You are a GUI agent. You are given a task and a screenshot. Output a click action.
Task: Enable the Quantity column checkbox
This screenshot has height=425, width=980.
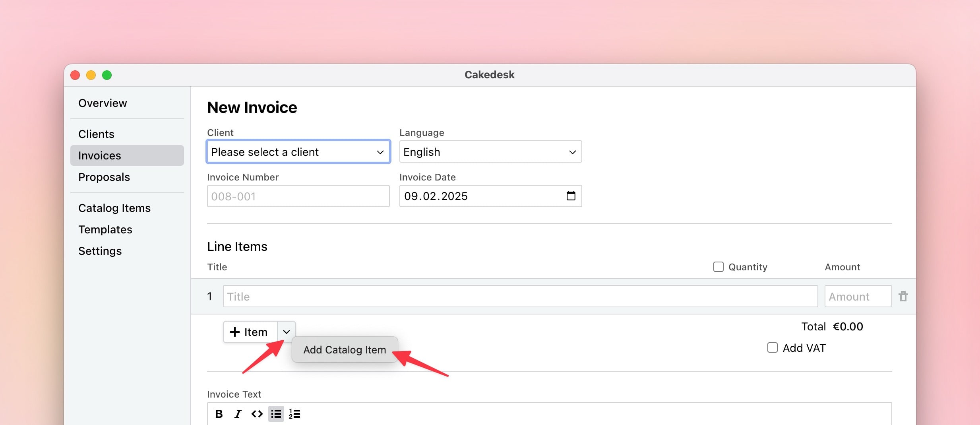coord(718,267)
